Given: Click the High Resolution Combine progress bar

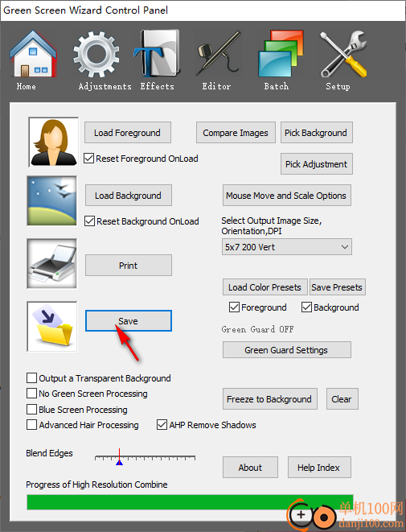Looking at the screenshot, I should pos(190,502).
